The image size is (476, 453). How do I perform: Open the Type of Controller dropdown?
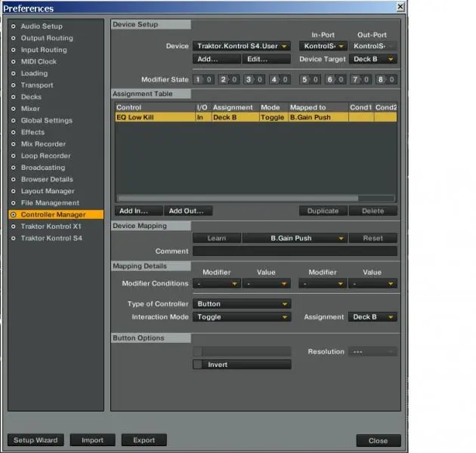(x=241, y=304)
